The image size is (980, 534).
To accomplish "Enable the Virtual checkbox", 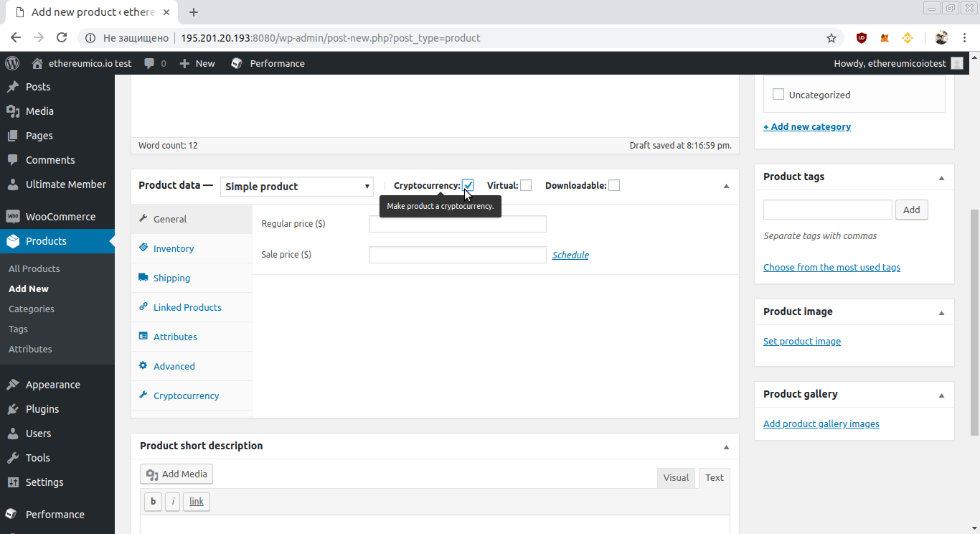I will (x=526, y=185).
